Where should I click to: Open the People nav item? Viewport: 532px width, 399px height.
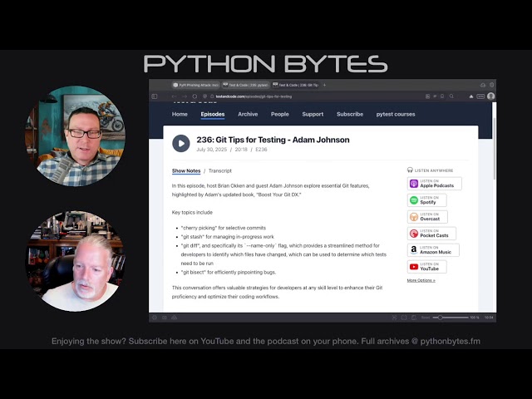[x=280, y=115]
